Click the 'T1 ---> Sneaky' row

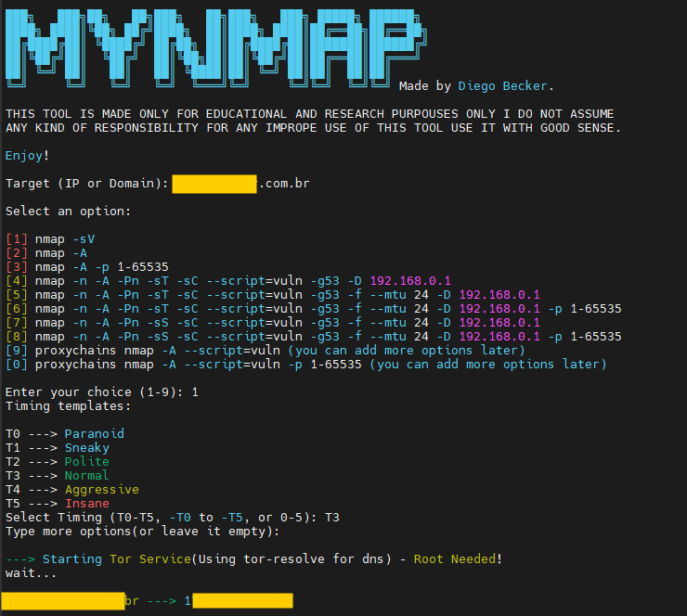point(57,448)
